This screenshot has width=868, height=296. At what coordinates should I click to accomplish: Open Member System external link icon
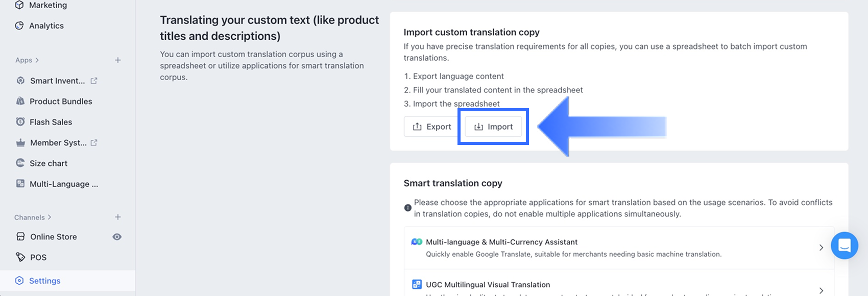pos(94,143)
